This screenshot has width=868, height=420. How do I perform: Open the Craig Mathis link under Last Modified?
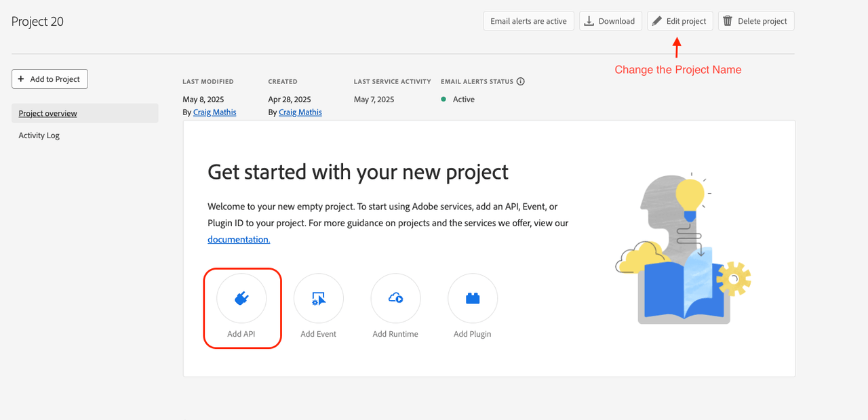pos(215,112)
